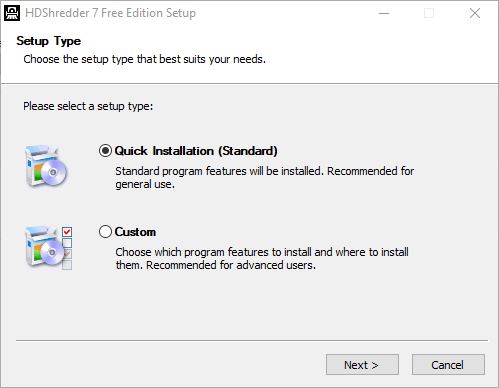Click the HDShredder 7 Free Edition Setup title
Screen dimensions: 499x388
110,13
